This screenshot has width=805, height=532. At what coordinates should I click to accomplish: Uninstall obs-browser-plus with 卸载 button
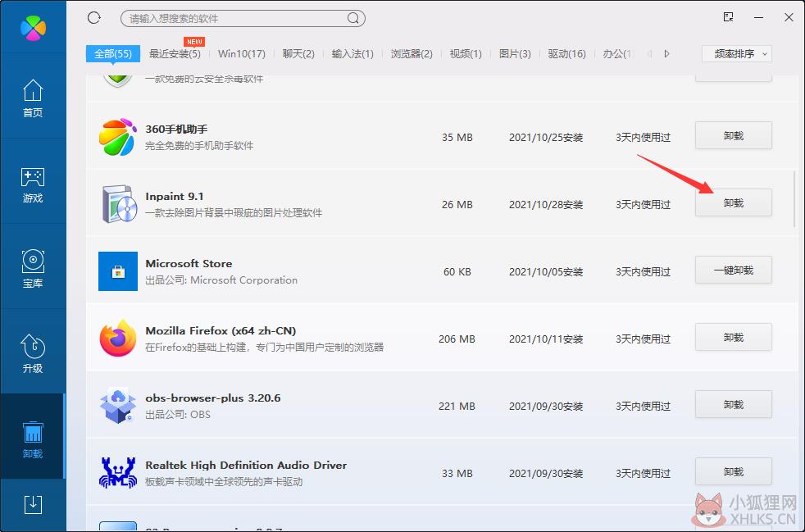click(x=734, y=405)
